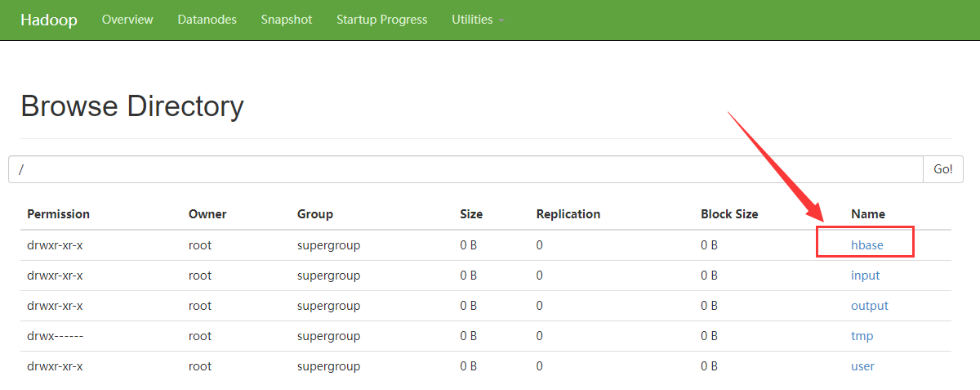Expand the Utilities dropdown menu
This screenshot has height=390, width=980.
[477, 20]
